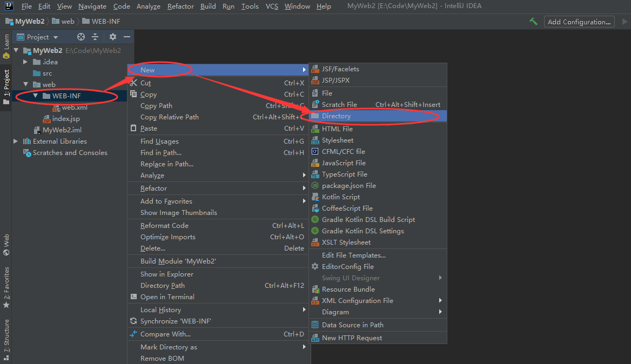The height and width of the screenshot is (364, 631).
Task: Click the TypeScript File icon
Action: [315, 174]
